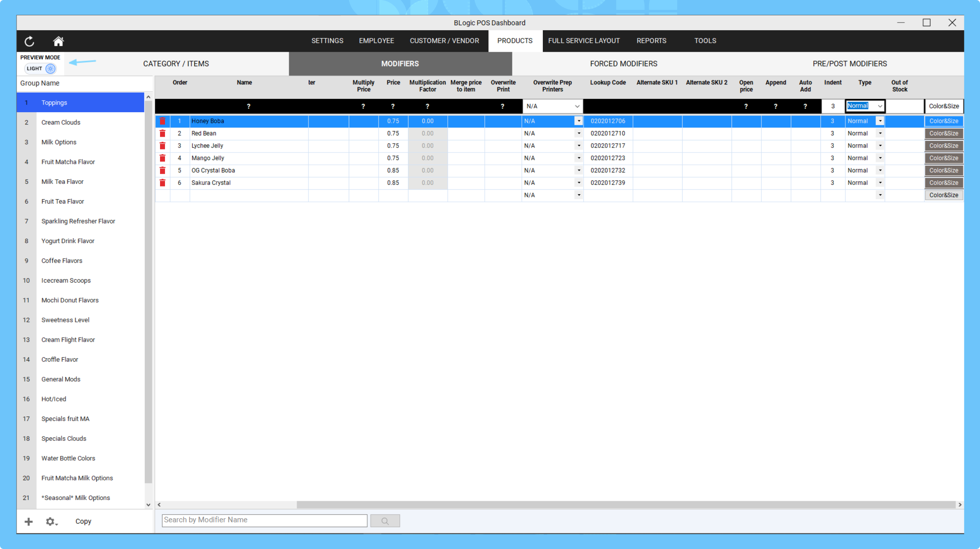Open the CATEGORY / ITEMS tab

pos(176,64)
